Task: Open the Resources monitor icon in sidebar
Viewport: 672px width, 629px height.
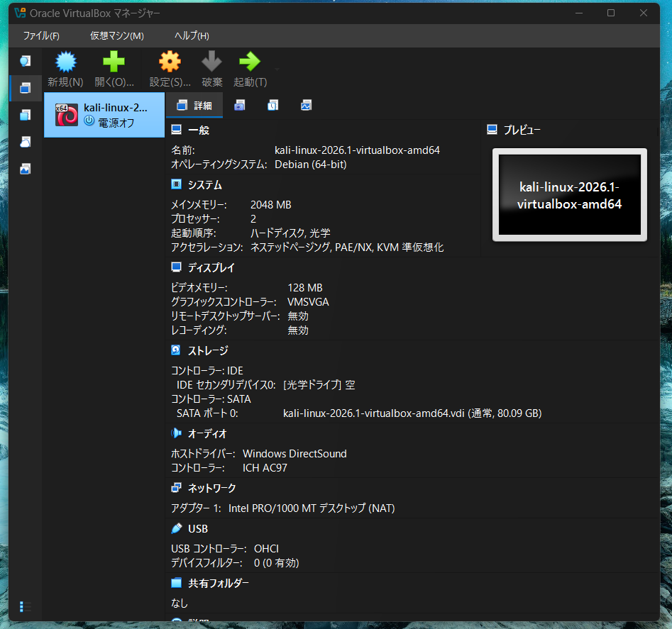Action: 25,169
